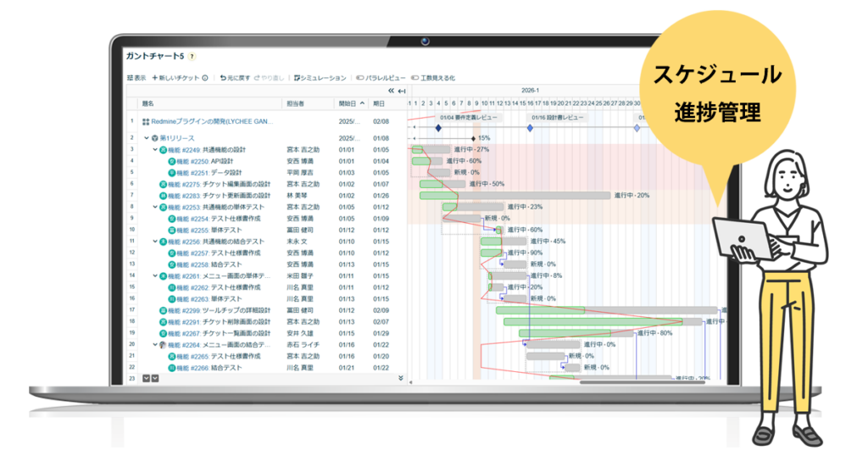Open ticket #2275 チケット編集画面の設計

[220, 184]
